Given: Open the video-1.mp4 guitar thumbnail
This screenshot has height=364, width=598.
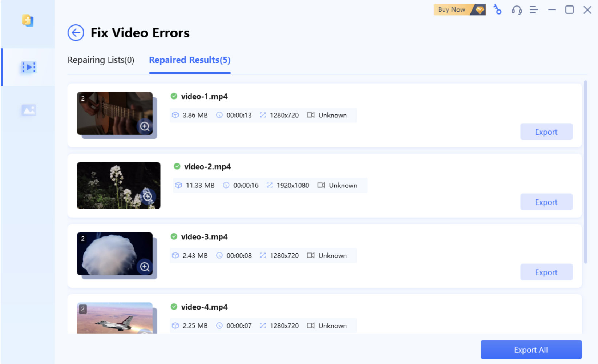Looking at the screenshot, I should click(x=115, y=113).
